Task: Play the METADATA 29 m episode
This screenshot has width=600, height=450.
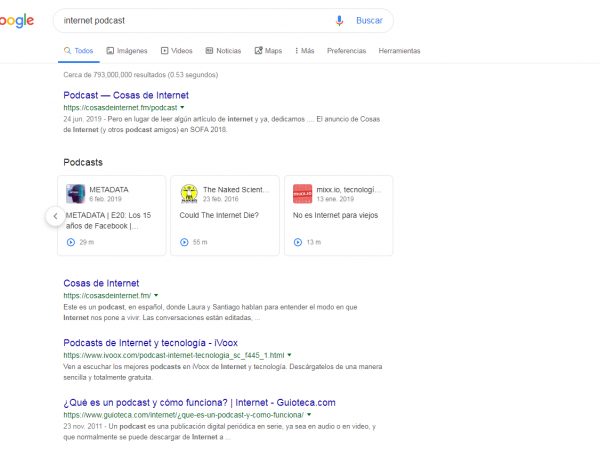Action: coord(71,242)
